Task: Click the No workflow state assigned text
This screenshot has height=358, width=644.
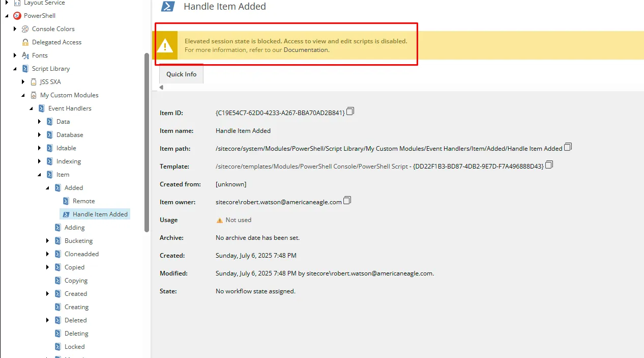Action: tap(255, 291)
